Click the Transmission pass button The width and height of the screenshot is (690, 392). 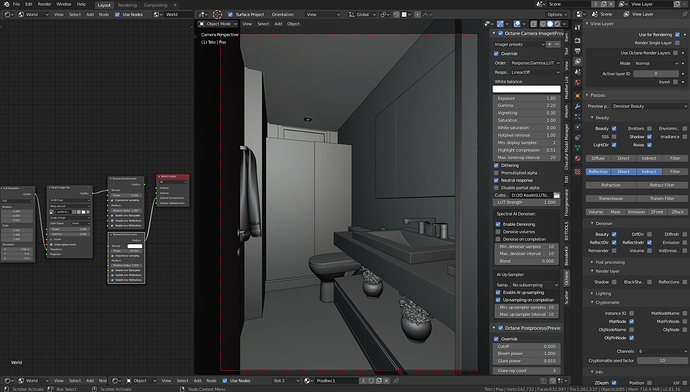pos(611,198)
